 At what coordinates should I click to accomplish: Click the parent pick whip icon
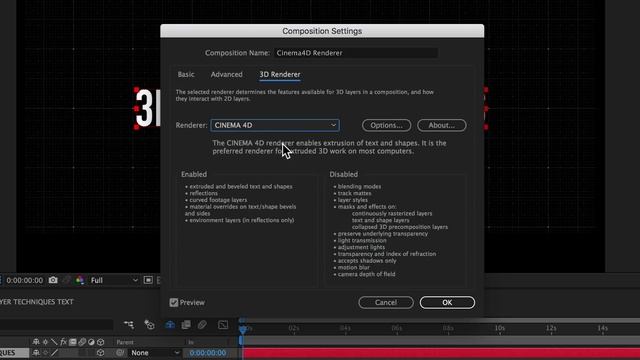point(120,353)
